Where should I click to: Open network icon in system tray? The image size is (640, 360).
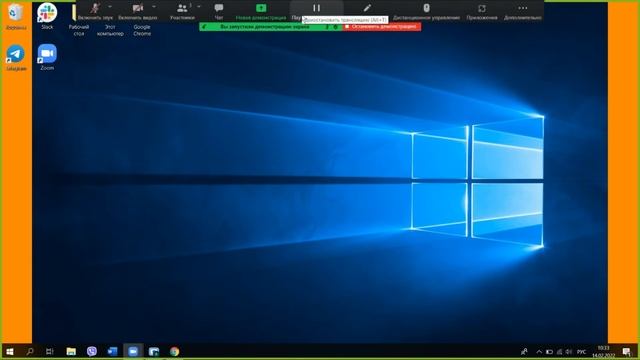point(560,351)
